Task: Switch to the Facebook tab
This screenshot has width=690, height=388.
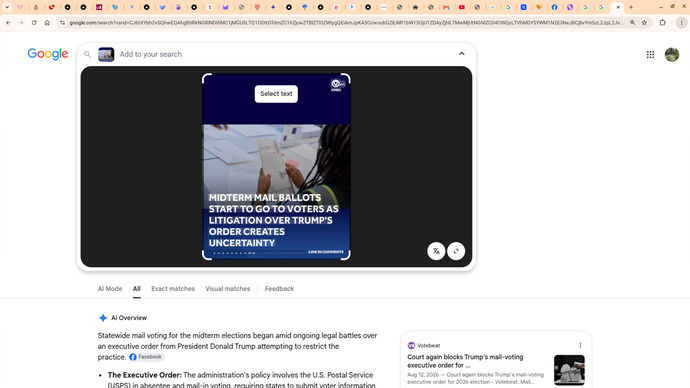Action: tap(554, 7)
